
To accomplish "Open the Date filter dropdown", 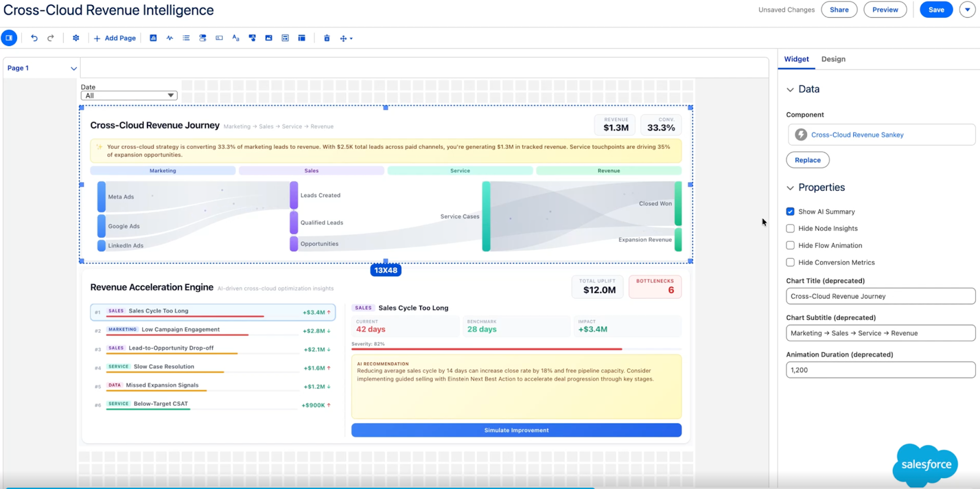I will pos(129,96).
